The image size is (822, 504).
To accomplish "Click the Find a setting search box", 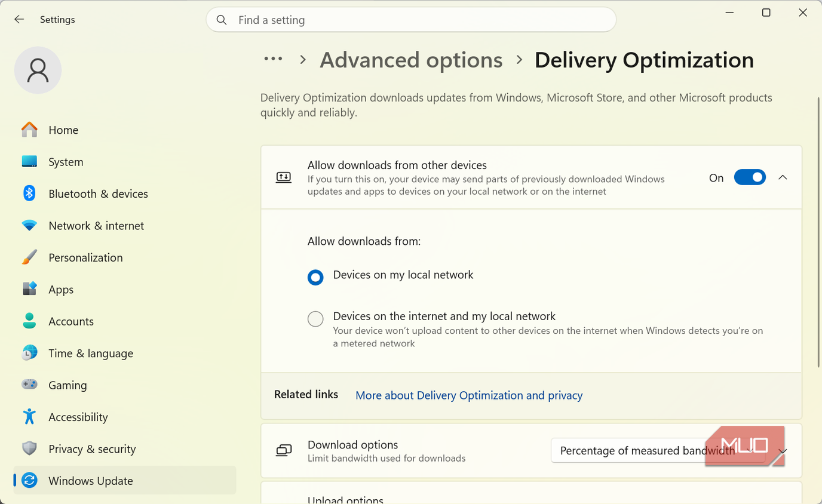I will tap(411, 20).
